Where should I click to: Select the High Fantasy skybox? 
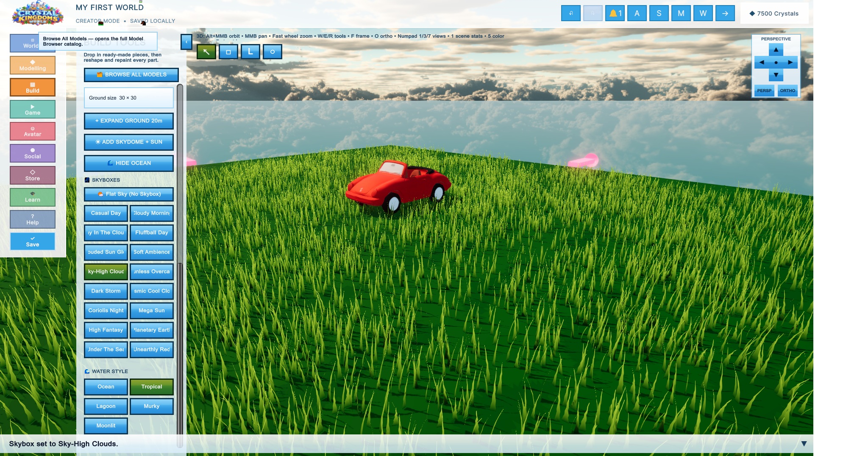[106, 330]
